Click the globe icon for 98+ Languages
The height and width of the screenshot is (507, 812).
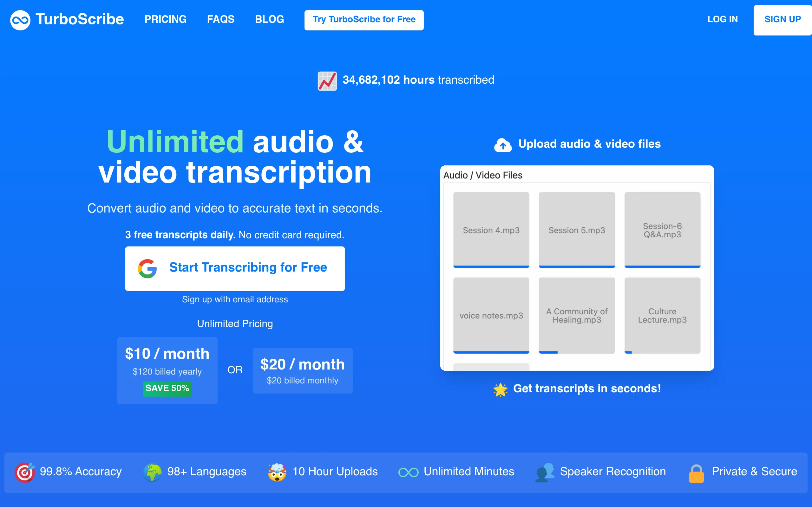(153, 472)
